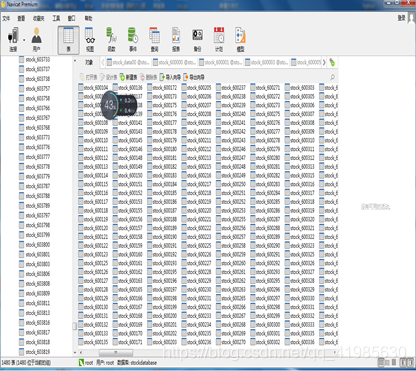This screenshot has height=371, width=416.
Task: Select table stock_600270 in object list
Action: [231, 342]
